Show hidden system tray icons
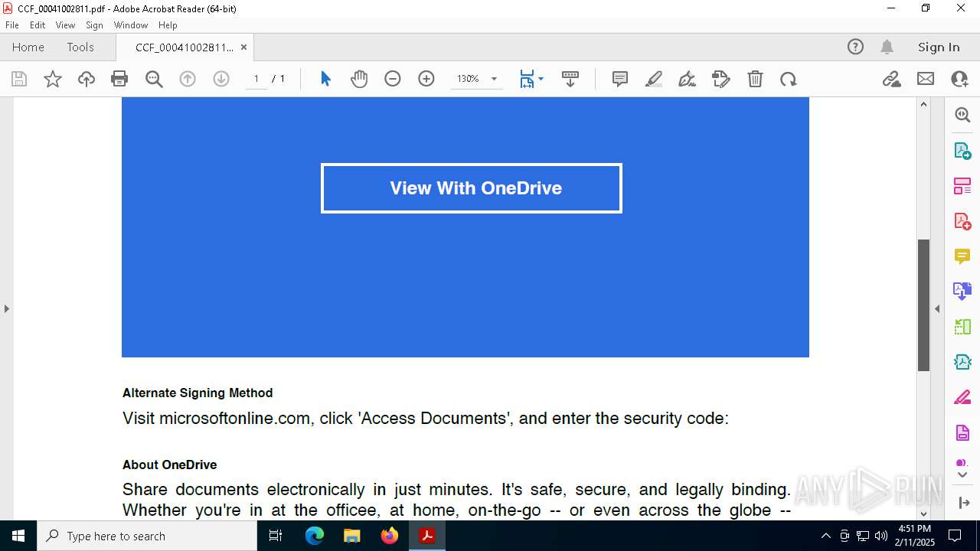This screenshot has height=551, width=980. point(825,536)
